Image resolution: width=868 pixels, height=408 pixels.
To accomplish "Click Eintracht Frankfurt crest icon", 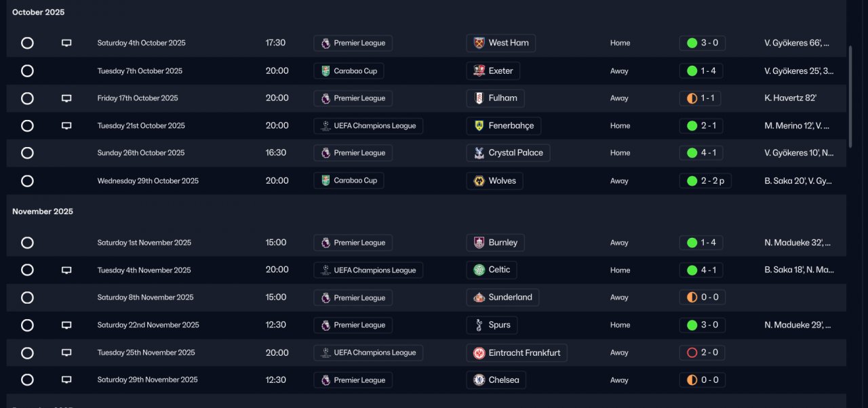I will point(479,353).
